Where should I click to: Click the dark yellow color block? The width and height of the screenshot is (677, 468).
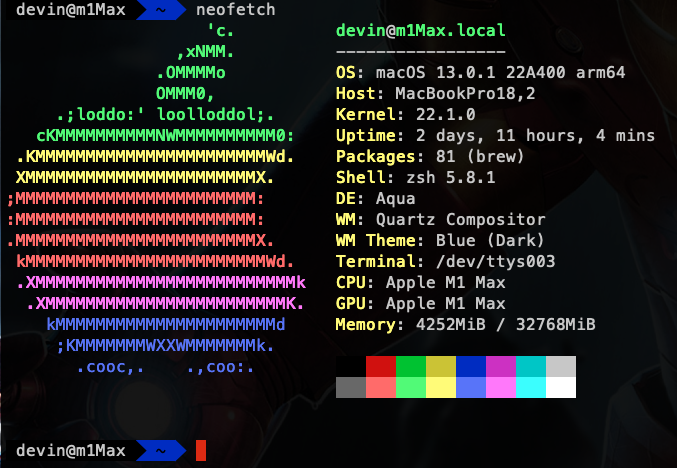pyautogui.click(x=441, y=367)
